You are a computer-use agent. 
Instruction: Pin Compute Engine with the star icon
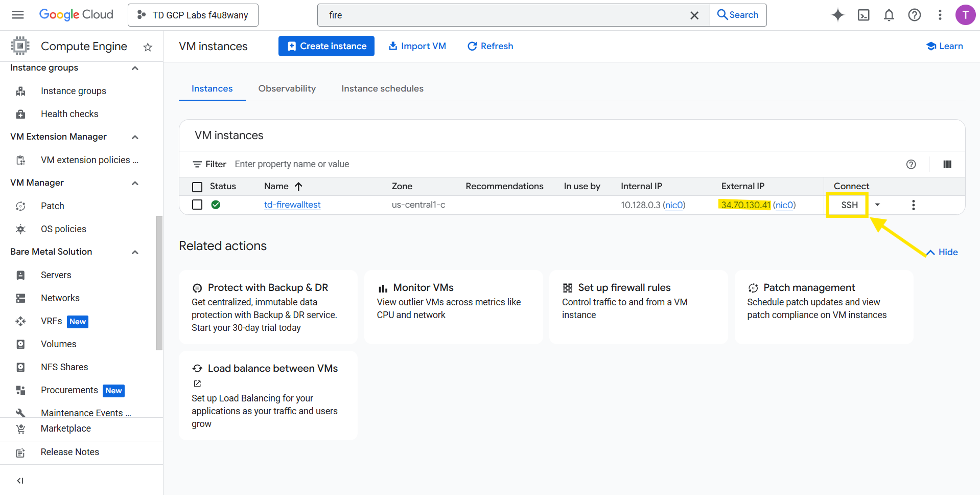point(148,47)
